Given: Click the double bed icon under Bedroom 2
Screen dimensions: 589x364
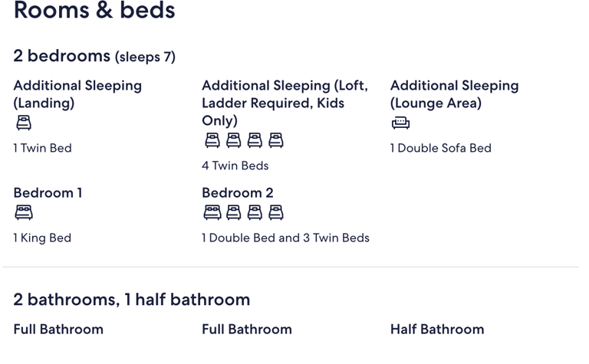Looking at the screenshot, I should [x=212, y=212].
